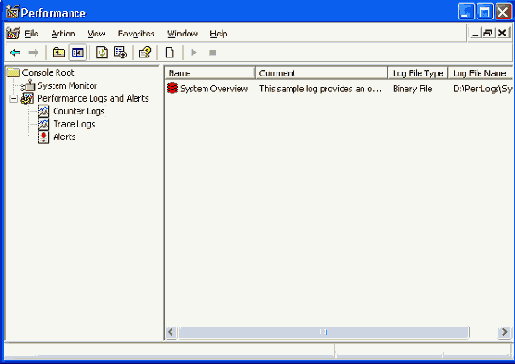Click the Back arrow toolbar button
The width and height of the screenshot is (515, 364).
point(15,53)
